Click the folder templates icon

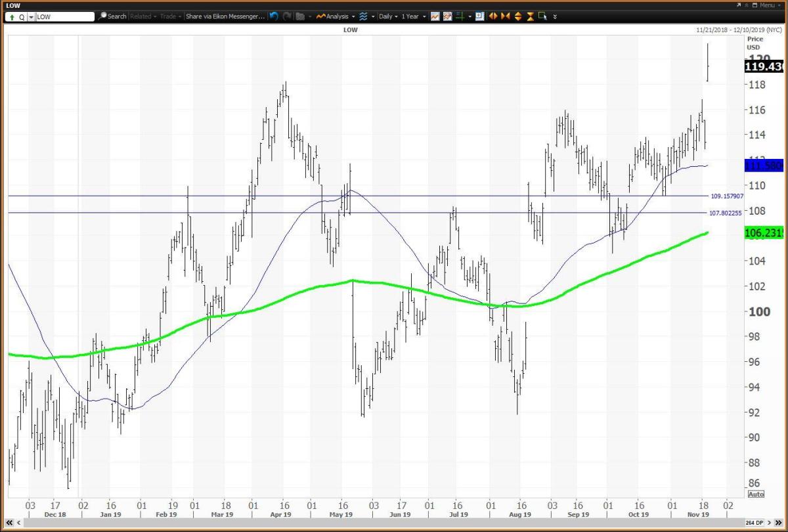tap(300, 16)
